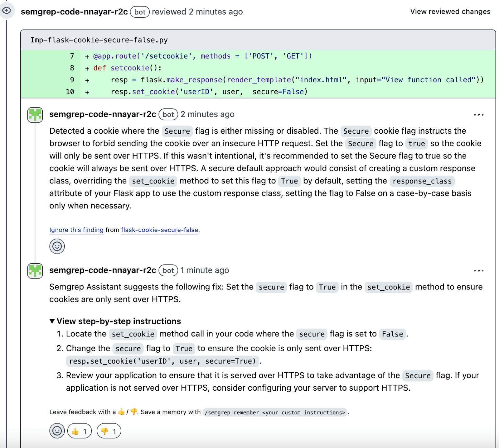This screenshot has height=448, width=499.
Task: Click the bot badge on second comment
Action: pyautogui.click(x=168, y=270)
